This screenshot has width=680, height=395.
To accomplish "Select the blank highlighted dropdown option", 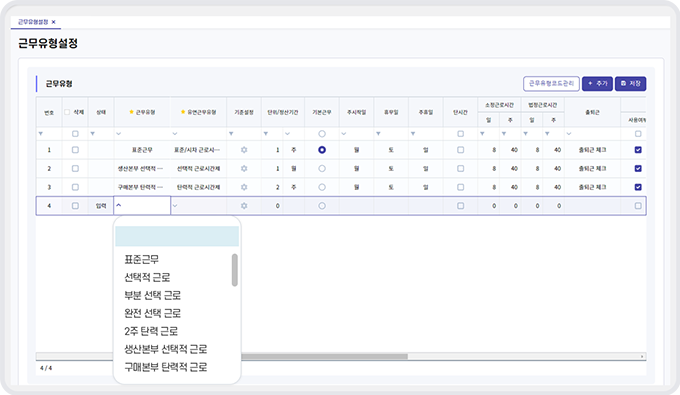I will 177,236.
